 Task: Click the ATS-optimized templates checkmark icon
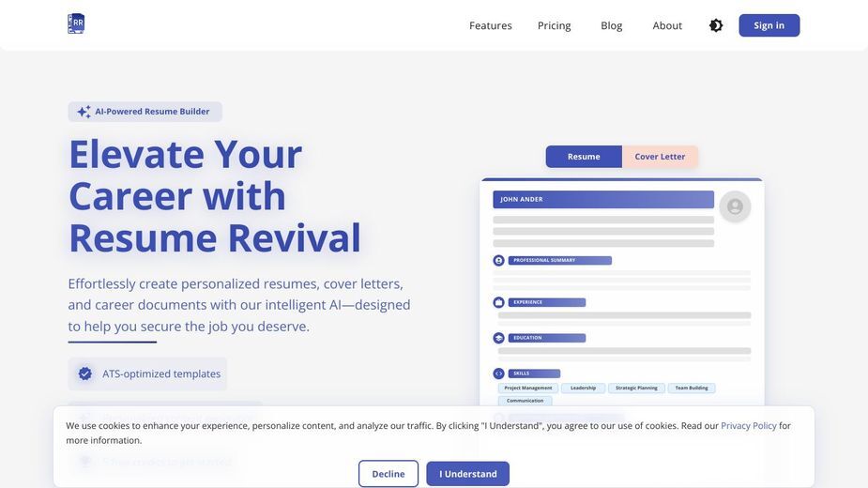pyautogui.click(x=84, y=374)
